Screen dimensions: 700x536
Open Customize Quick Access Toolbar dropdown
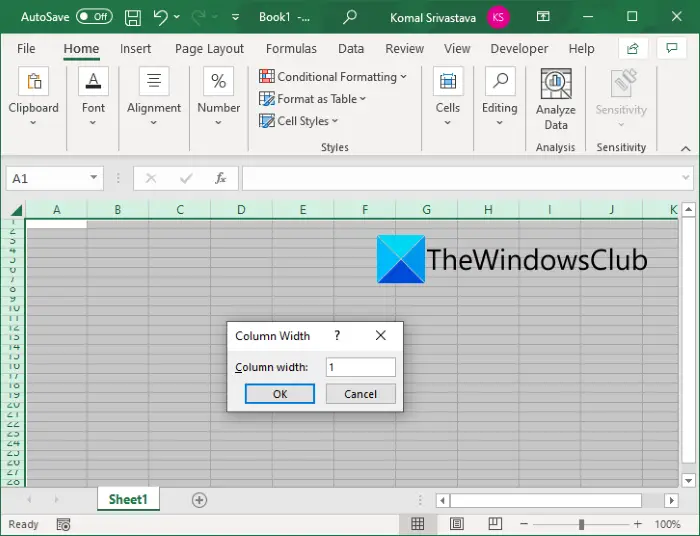[235, 17]
